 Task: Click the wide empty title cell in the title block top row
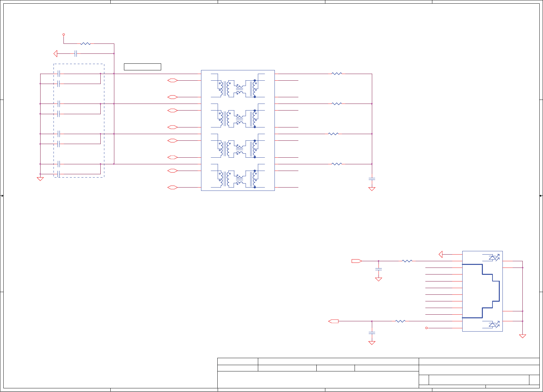pos(338,361)
